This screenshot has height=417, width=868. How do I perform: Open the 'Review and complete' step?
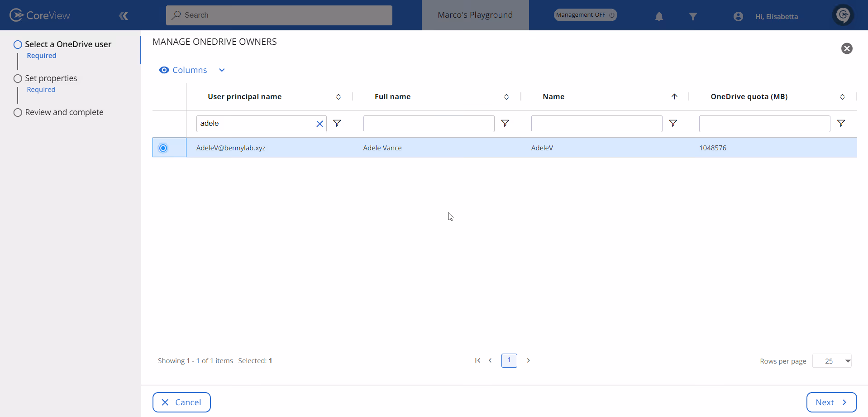click(18, 112)
